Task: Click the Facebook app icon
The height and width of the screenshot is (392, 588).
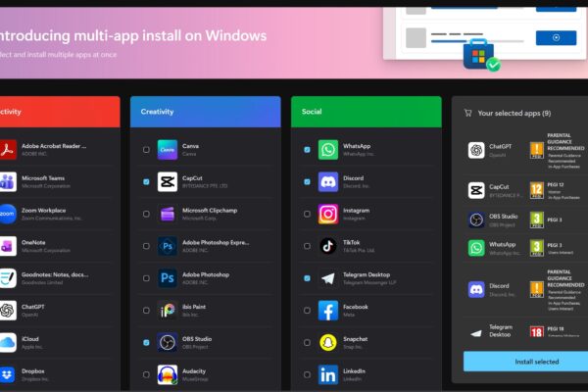Action: click(328, 311)
